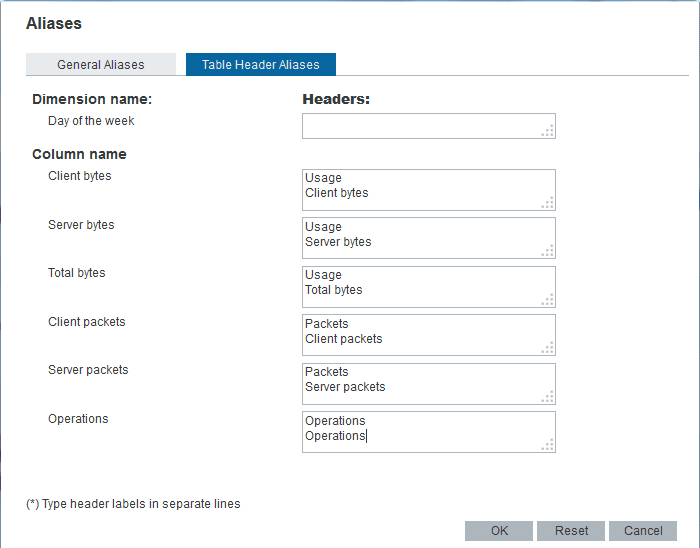Focus the Total bytes headers textarea
This screenshot has width=700, height=548.
point(429,287)
